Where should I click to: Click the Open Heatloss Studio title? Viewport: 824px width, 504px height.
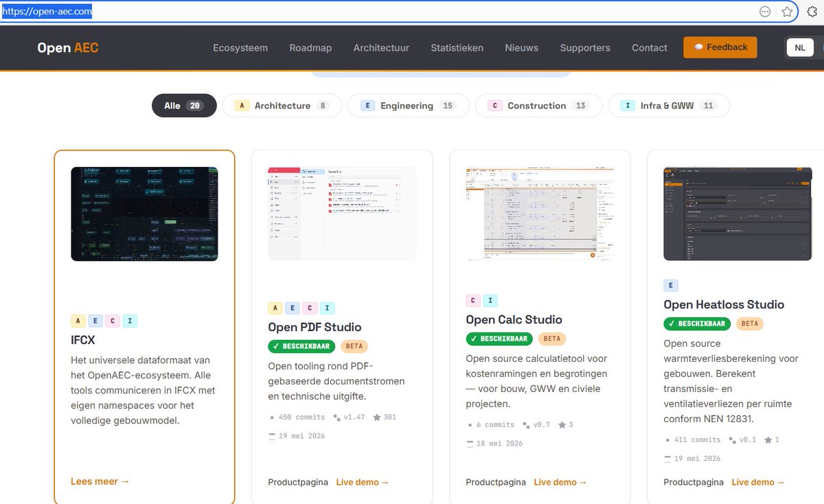[724, 304]
